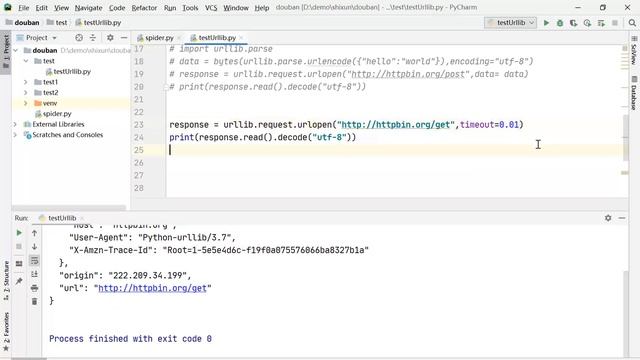Close the testUrllib Run tab
Screen dimensions: 640x360
(x=82, y=218)
